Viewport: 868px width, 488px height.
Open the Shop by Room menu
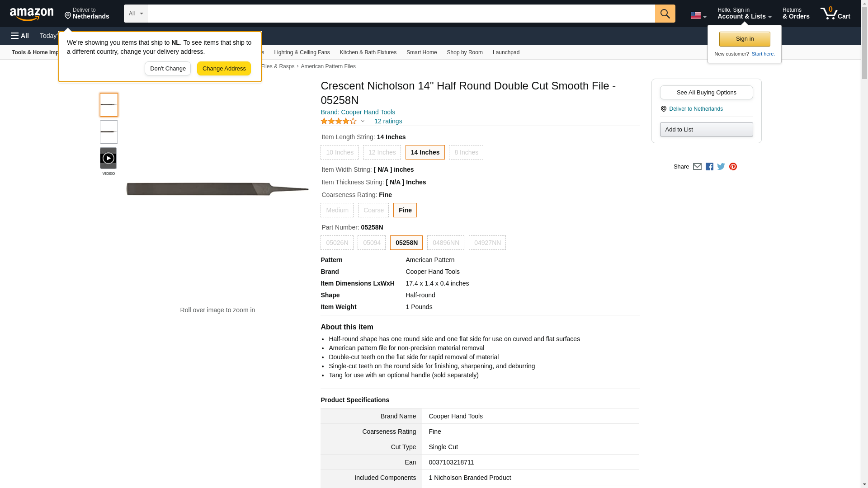pyautogui.click(x=464, y=52)
